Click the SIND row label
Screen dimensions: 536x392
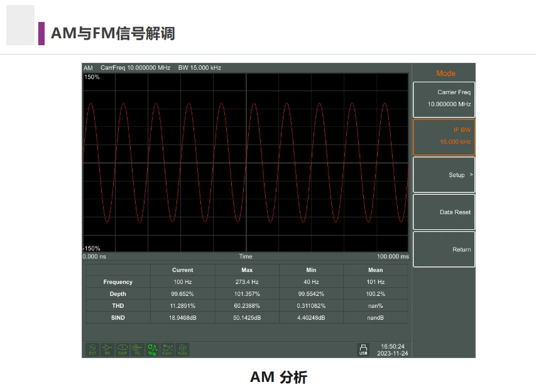pos(118,318)
